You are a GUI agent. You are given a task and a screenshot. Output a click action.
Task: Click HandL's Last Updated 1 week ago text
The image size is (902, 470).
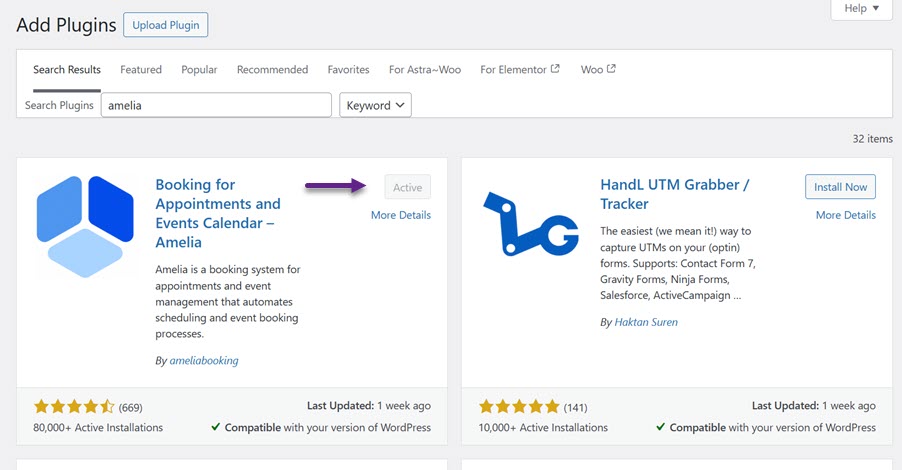[813, 406]
